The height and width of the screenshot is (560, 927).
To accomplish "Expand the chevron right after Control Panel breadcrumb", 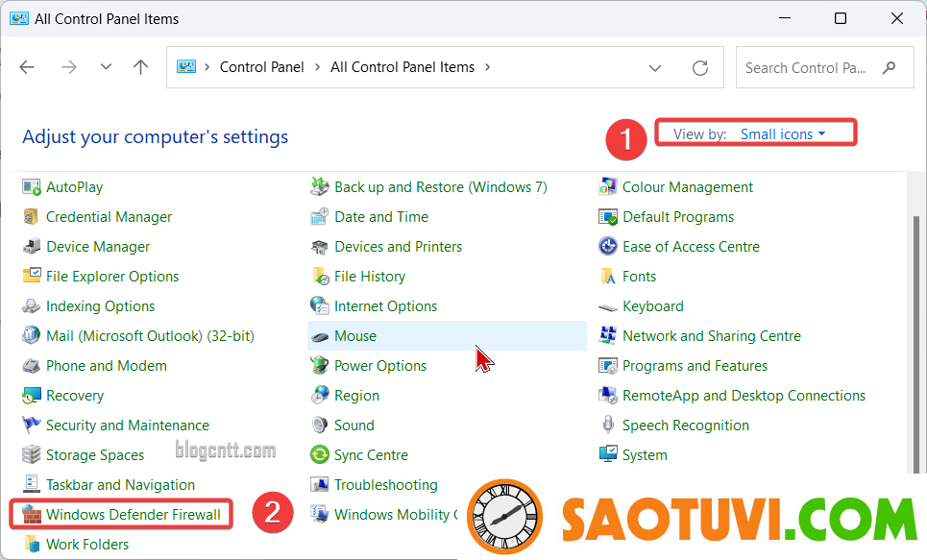I will tap(317, 67).
